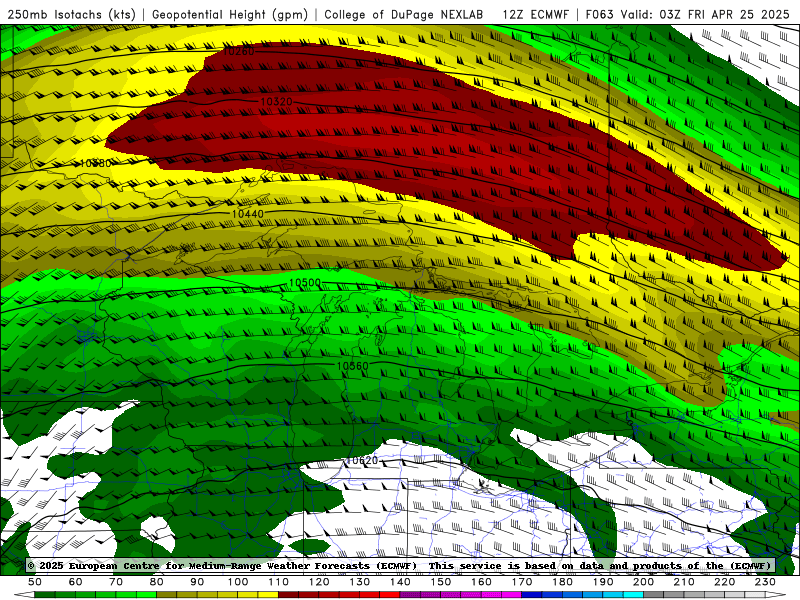Click the 10620 contour label

[362, 461]
